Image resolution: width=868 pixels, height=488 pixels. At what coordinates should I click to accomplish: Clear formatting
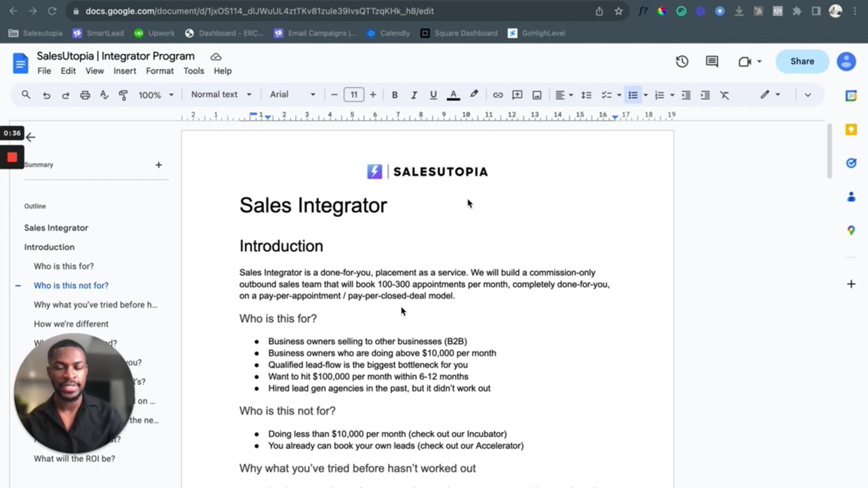724,95
